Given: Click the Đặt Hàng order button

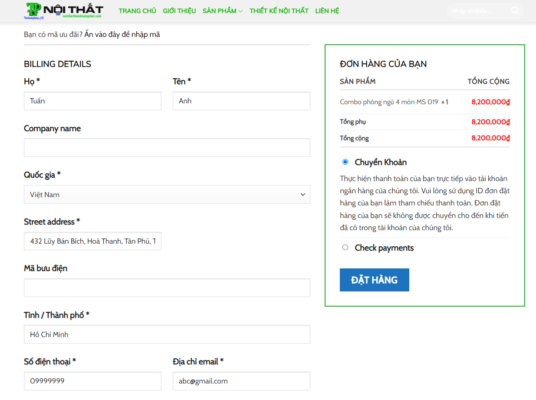Looking at the screenshot, I should tap(374, 280).
